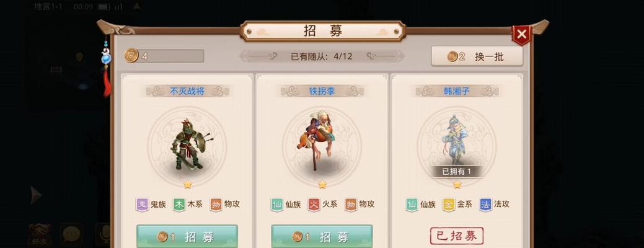Tap the 法攻 magic attack icon

coord(485,205)
